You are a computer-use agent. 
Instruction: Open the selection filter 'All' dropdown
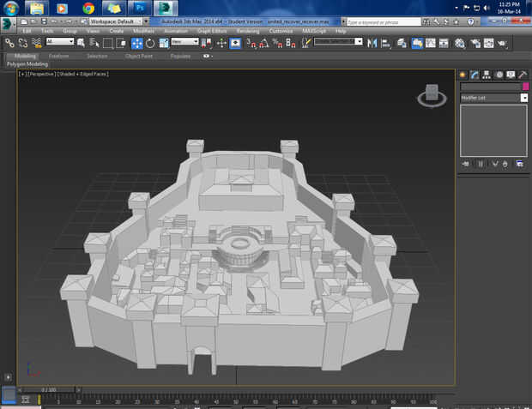tap(60, 42)
